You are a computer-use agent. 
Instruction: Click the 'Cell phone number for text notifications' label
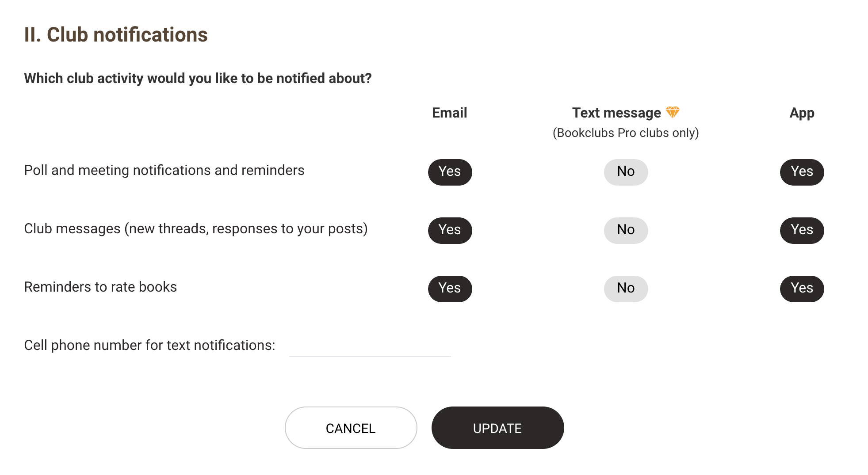point(149,346)
